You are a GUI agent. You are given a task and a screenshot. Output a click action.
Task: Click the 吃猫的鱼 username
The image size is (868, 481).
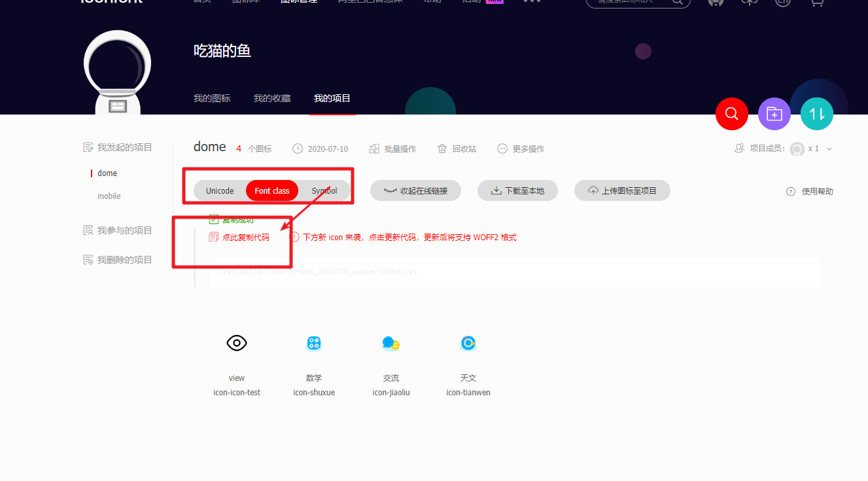pyautogui.click(x=222, y=50)
